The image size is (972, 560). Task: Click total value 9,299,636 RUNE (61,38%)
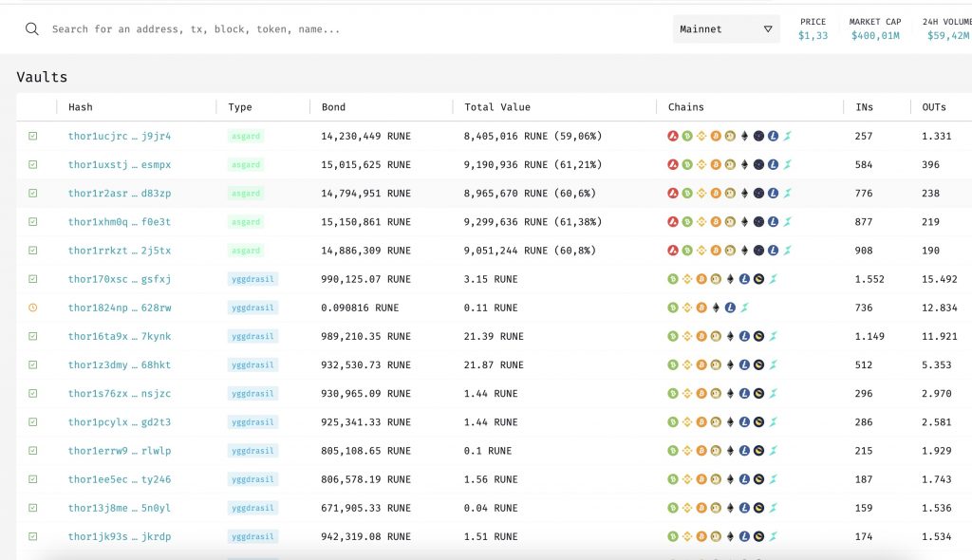(533, 221)
